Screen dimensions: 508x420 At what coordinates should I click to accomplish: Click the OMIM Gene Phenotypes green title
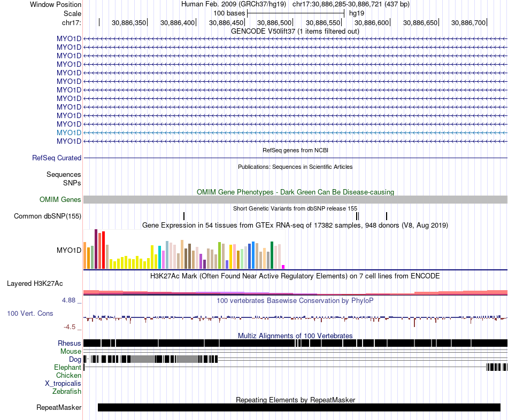pyautogui.click(x=295, y=192)
